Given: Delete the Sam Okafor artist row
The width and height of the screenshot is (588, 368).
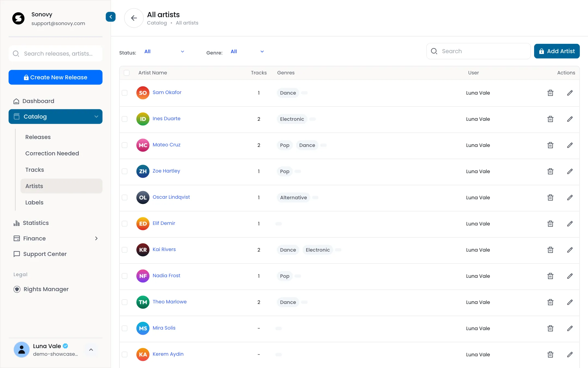Looking at the screenshot, I should click(550, 93).
